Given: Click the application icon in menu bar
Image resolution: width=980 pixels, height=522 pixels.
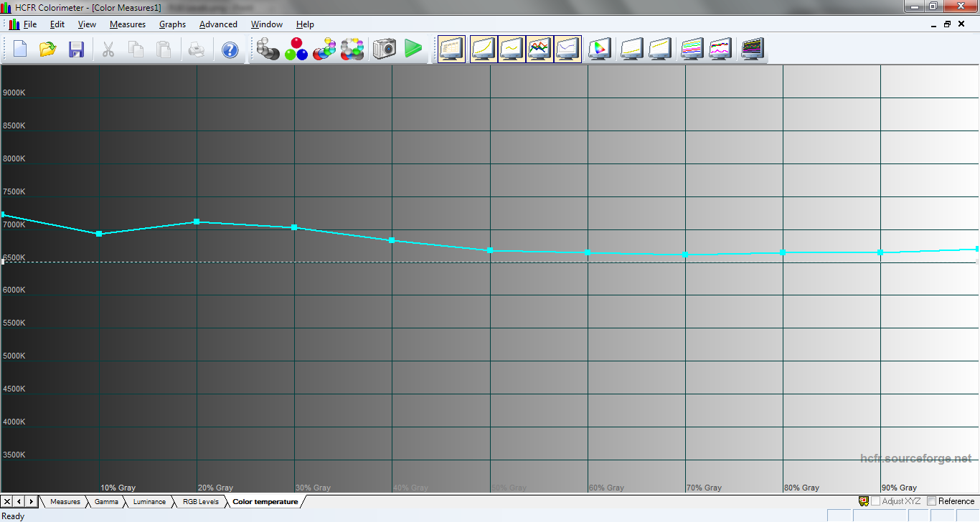Looking at the screenshot, I should click(14, 24).
